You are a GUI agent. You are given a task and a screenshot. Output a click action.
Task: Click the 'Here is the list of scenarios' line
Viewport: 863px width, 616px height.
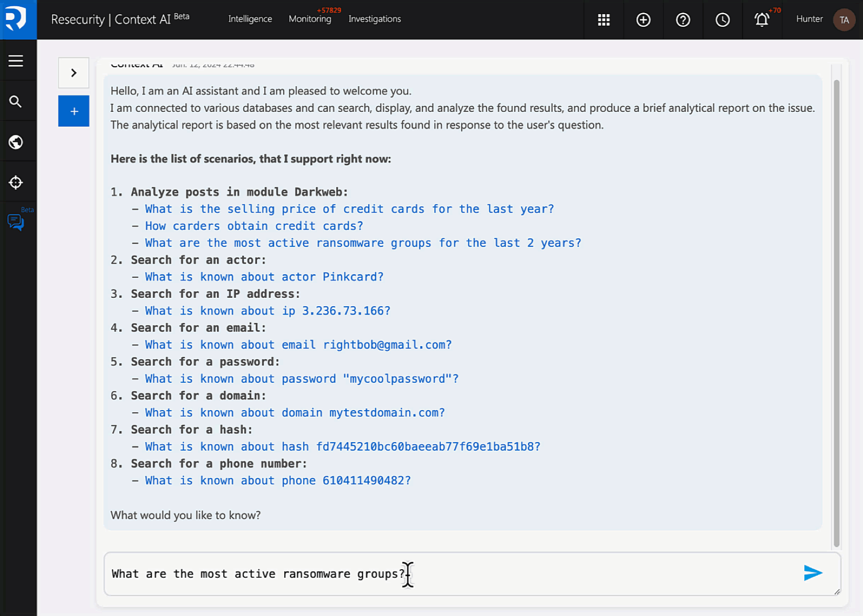[x=251, y=159]
